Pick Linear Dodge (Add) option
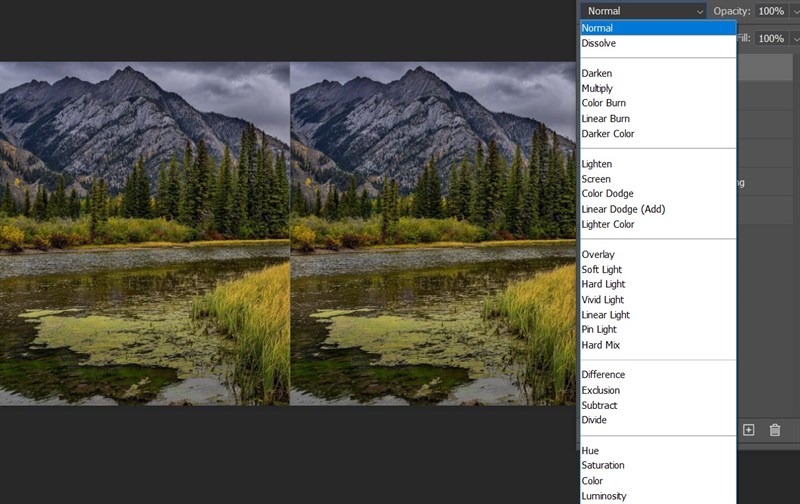 click(x=623, y=209)
